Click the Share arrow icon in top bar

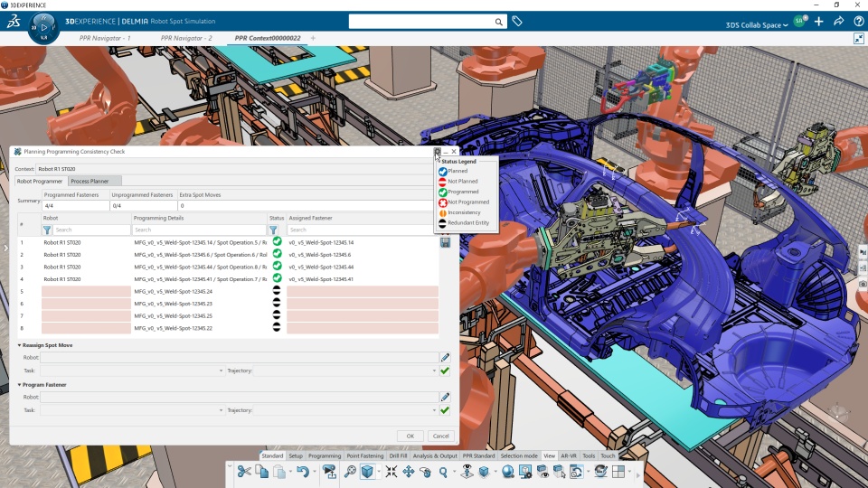click(x=839, y=22)
